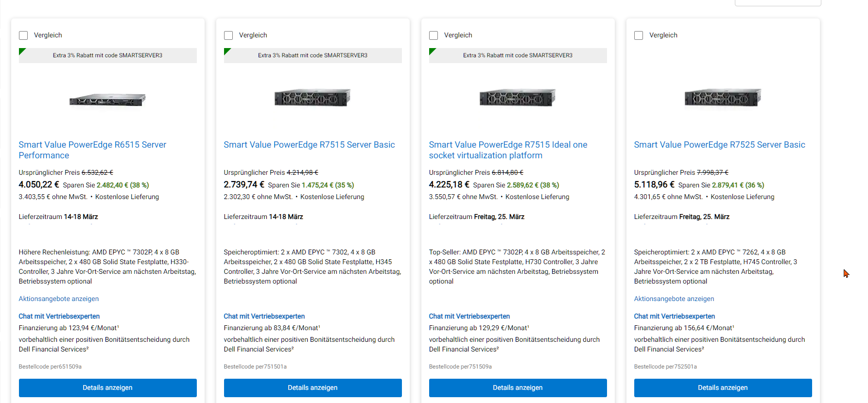Open Smart Value PowerEdge R7515 Server Basic title
The image size is (868, 403).
309,145
